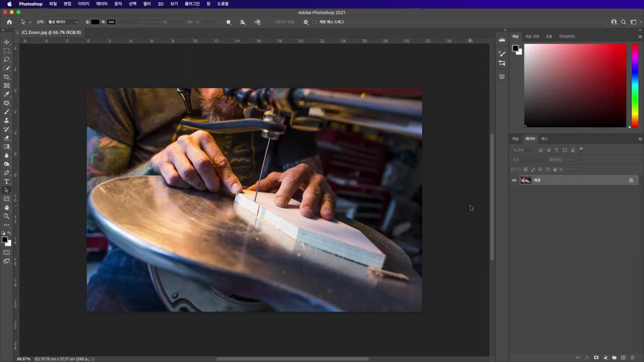This screenshot has height=362, width=644.
Task: Click the search magnifier icon at top right
Action: (x=623, y=22)
